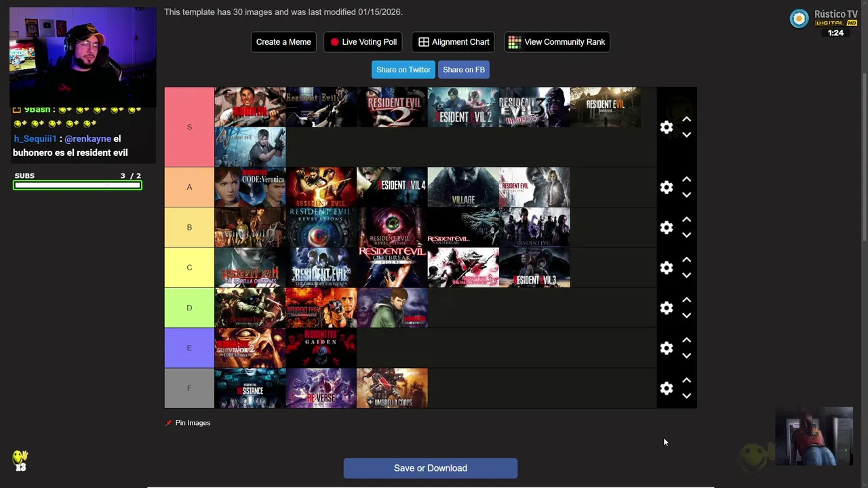The image size is (868, 488).
Task: Move the F tier row up
Action: click(x=686, y=380)
